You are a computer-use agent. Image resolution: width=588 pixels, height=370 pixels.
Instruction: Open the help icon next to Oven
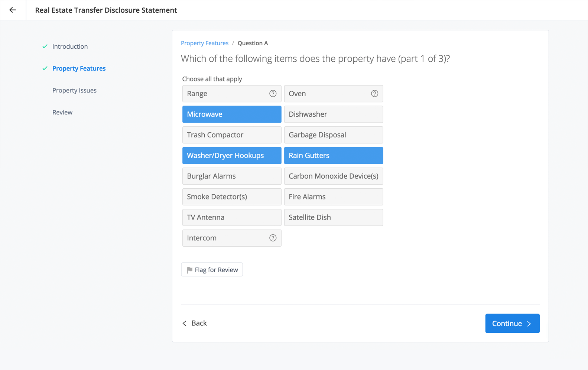(374, 94)
